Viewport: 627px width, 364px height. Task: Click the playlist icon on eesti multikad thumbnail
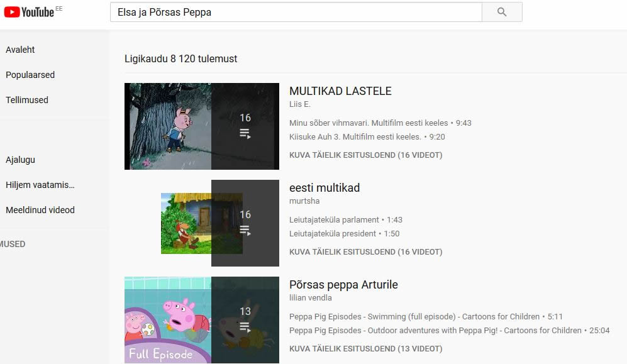click(245, 231)
